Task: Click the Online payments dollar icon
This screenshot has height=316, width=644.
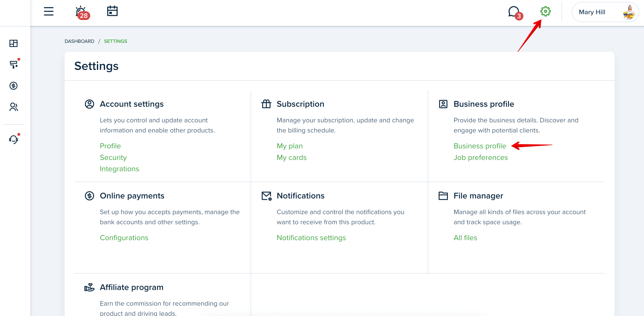Action: point(89,196)
